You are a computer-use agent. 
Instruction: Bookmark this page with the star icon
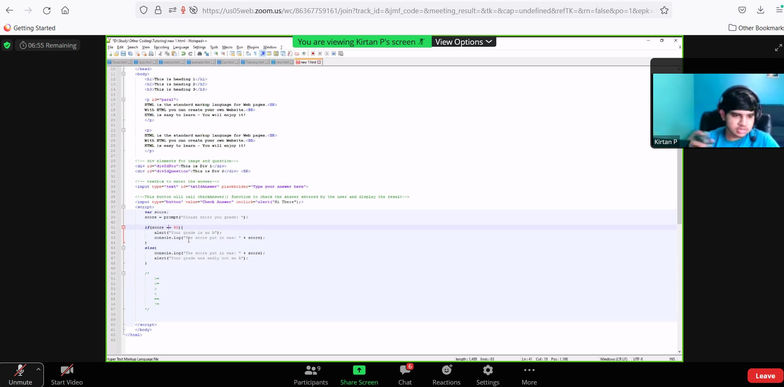pos(664,10)
